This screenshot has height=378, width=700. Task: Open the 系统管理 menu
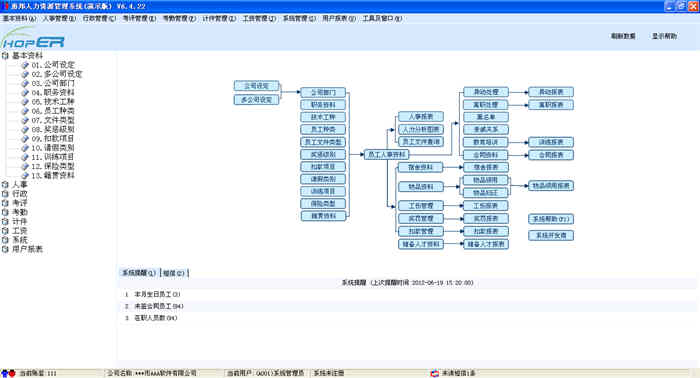[x=299, y=18]
